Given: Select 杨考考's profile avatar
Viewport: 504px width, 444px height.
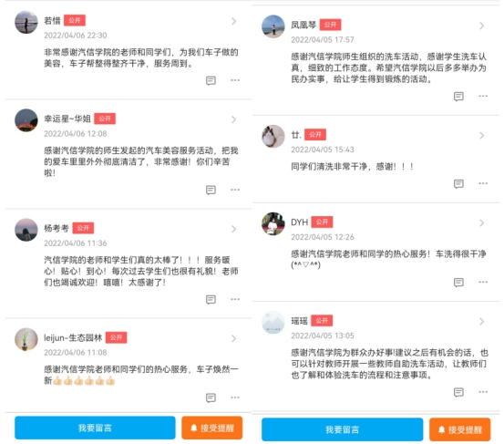Looking at the screenshot, I should click(x=26, y=230).
